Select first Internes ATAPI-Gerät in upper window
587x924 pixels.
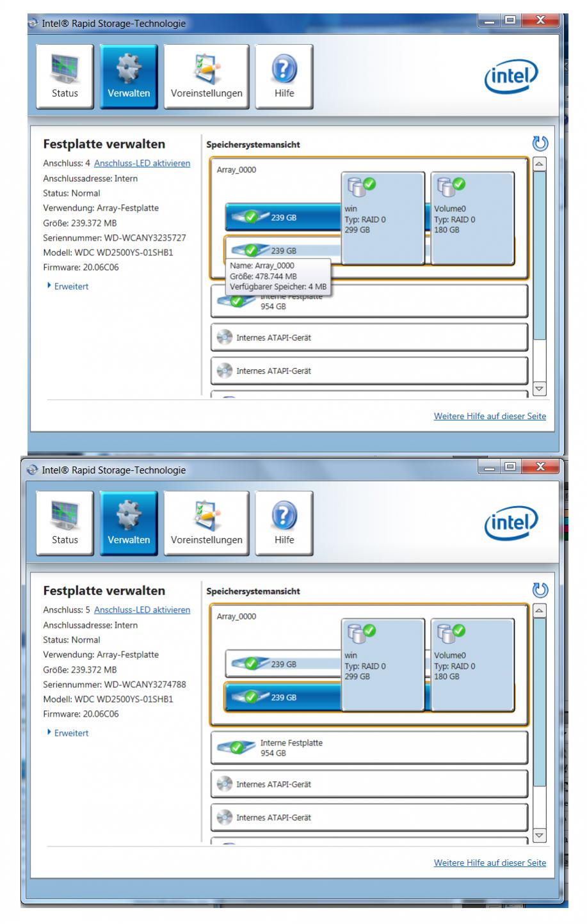tap(369, 337)
